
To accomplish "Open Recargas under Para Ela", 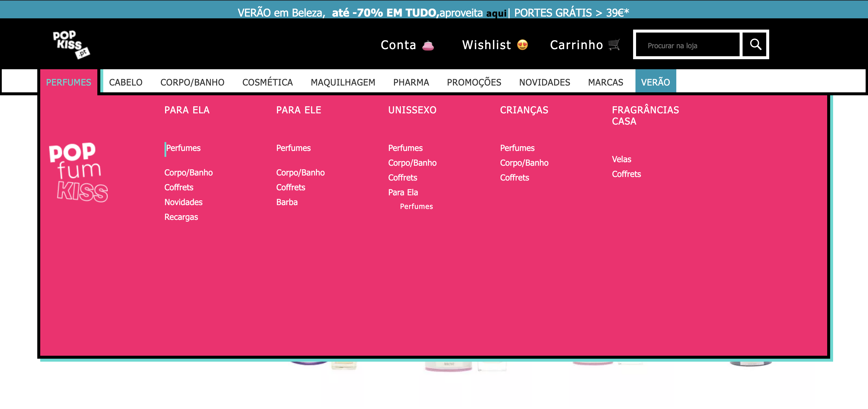I will click(x=181, y=217).
